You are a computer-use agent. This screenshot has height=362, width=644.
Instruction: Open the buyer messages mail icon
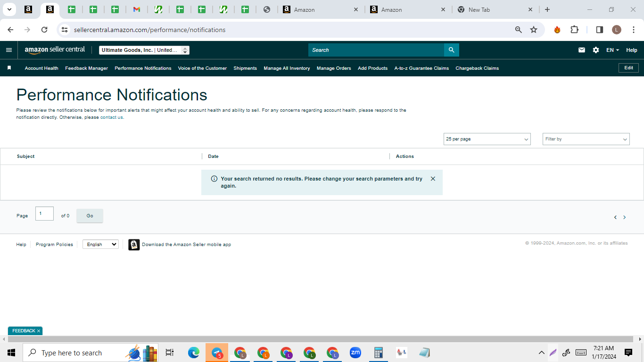[582, 50]
